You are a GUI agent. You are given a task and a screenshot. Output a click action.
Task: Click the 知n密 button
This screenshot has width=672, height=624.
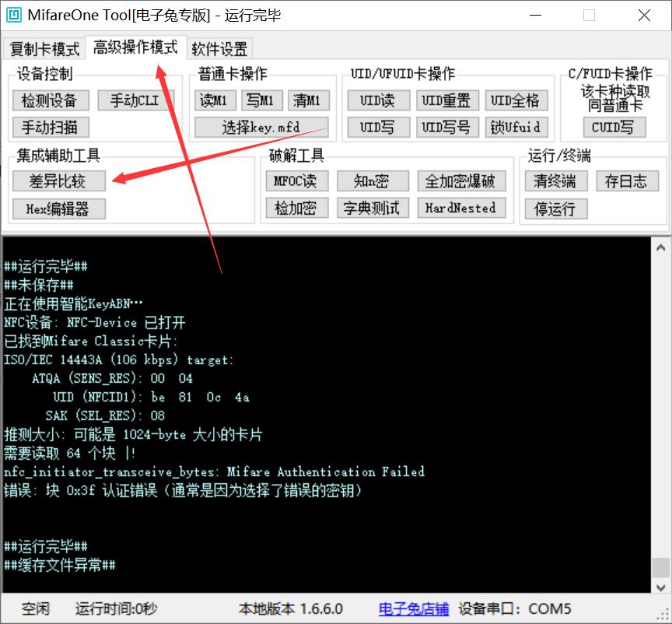(373, 181)
